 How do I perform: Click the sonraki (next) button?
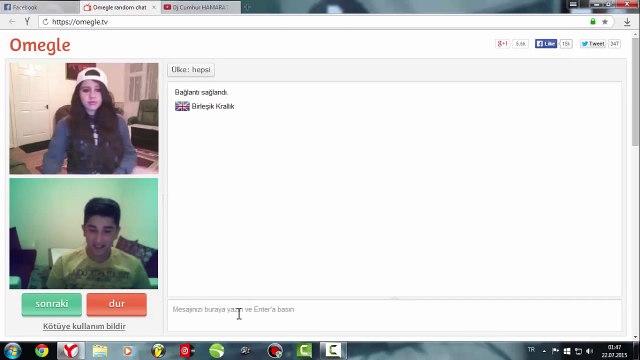(x=52, y=304)
